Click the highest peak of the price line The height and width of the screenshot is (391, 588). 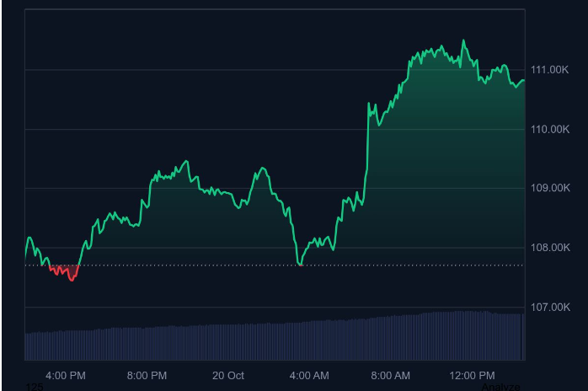click(462, 40)
